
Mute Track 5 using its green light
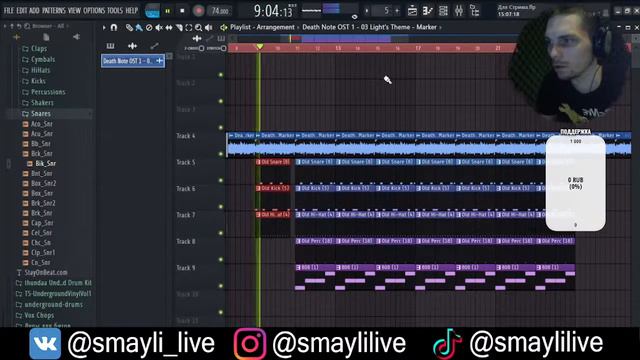[221, 180]
